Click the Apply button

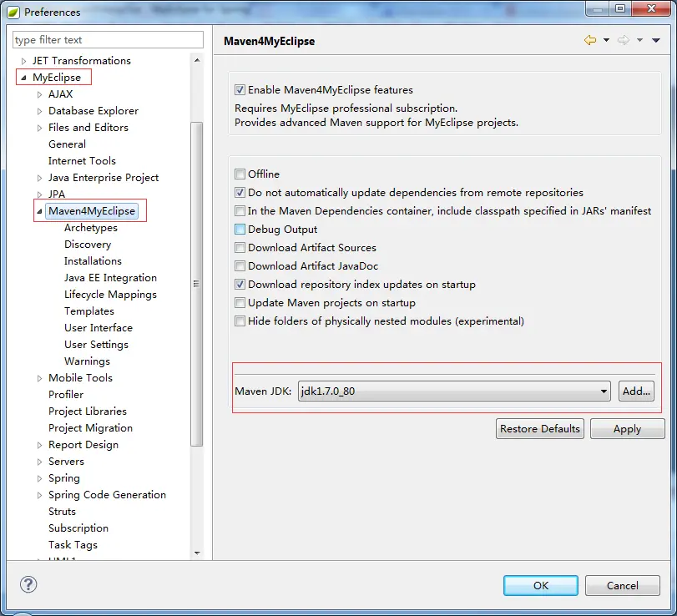(628, 429)
